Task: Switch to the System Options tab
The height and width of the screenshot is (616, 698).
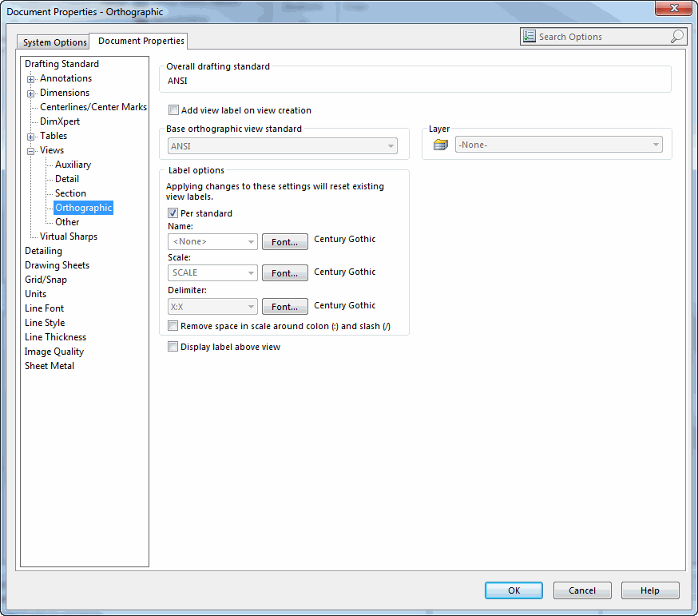Action: pos(54,42)
